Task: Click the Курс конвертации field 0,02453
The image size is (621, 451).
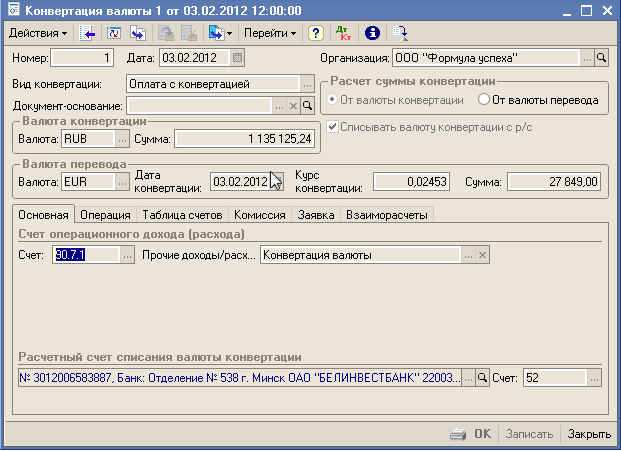Action: click(411, 182)
